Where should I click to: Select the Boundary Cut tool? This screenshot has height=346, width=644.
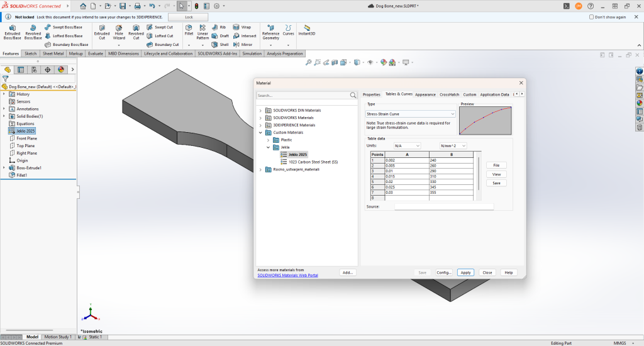[x=163, y=45]
